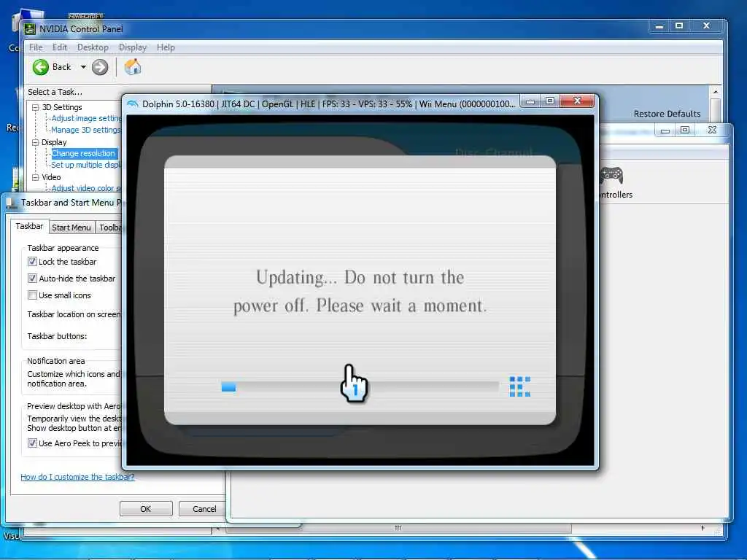Open the File menu in NVIDIA Control Panel
Viewport: 747px width, 560px height.
[36, 47]
